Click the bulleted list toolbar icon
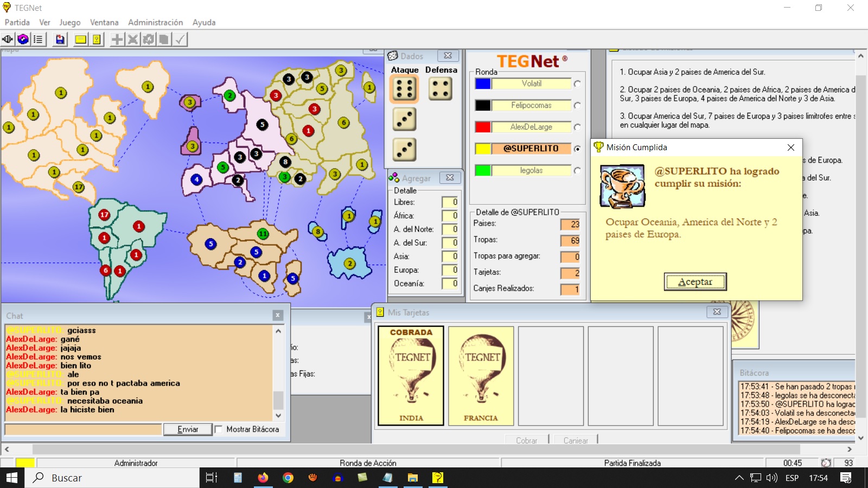The width and height of the screenshot is (868, 488). [38, 39]
